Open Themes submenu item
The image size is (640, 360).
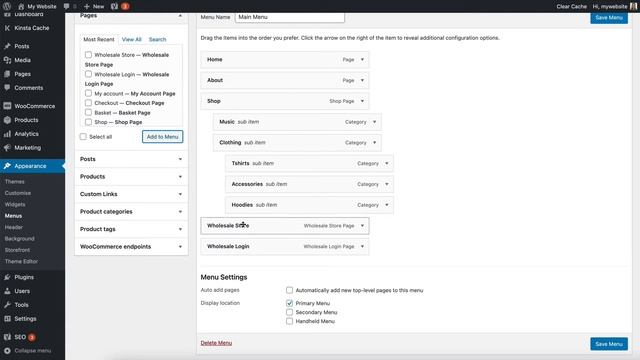(15, 182)
